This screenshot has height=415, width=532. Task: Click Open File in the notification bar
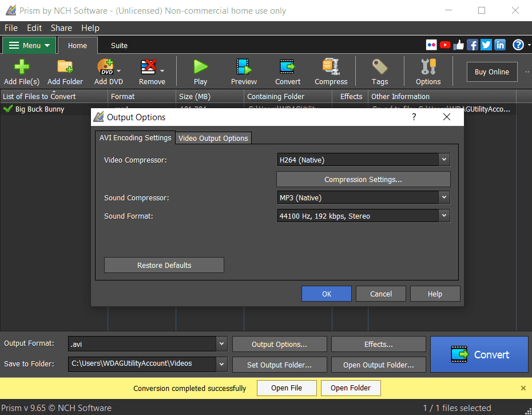[287, 388]
